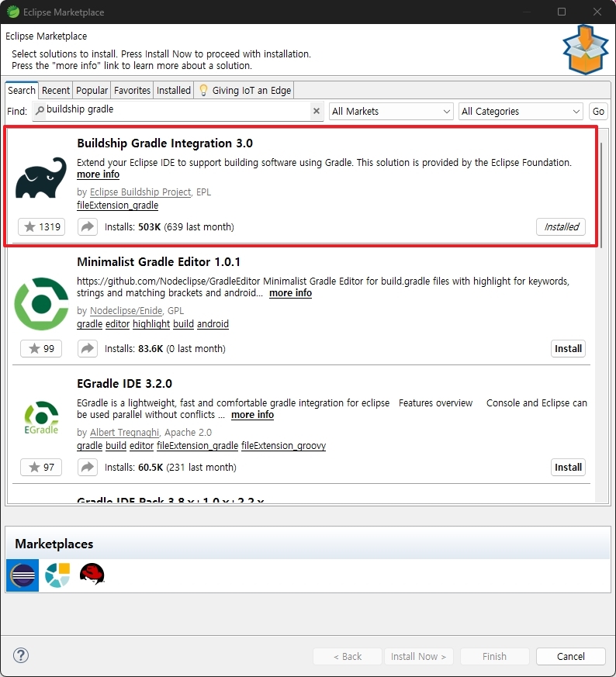Select the Eclipse marketplace icon
This screenshot has width=616, height=677.
coord(22,575)
